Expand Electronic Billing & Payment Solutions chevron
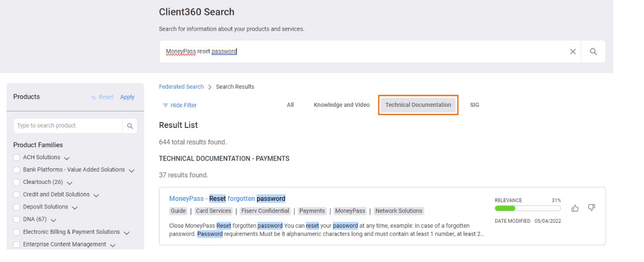 coord(126,233)
